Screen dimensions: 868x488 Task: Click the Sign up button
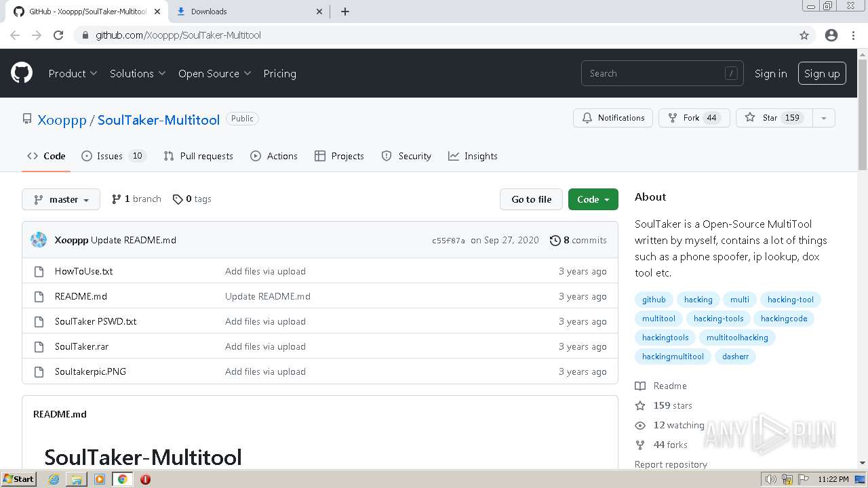pos(822,73)
